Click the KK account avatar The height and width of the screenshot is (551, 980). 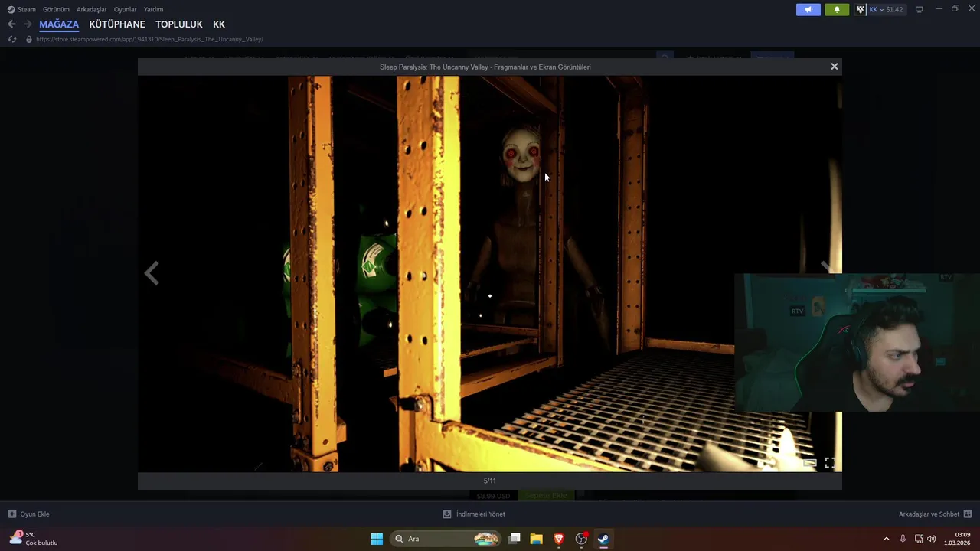point(861,9)
